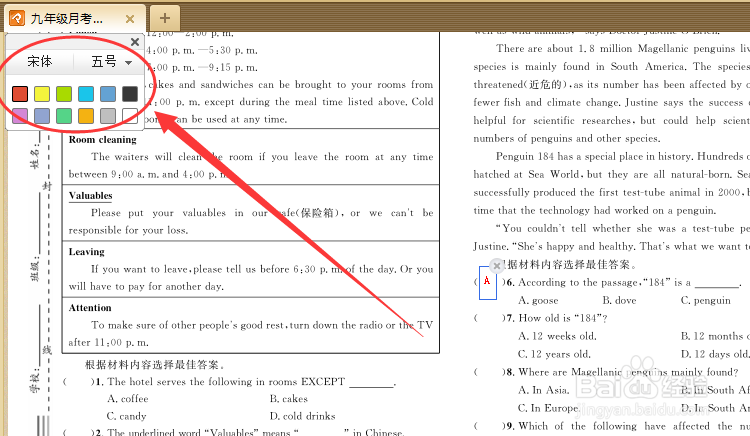The image size is (750, 436).
Task: Click answer option 'D. cold drinks'
Action: click(x=303, y=416)
